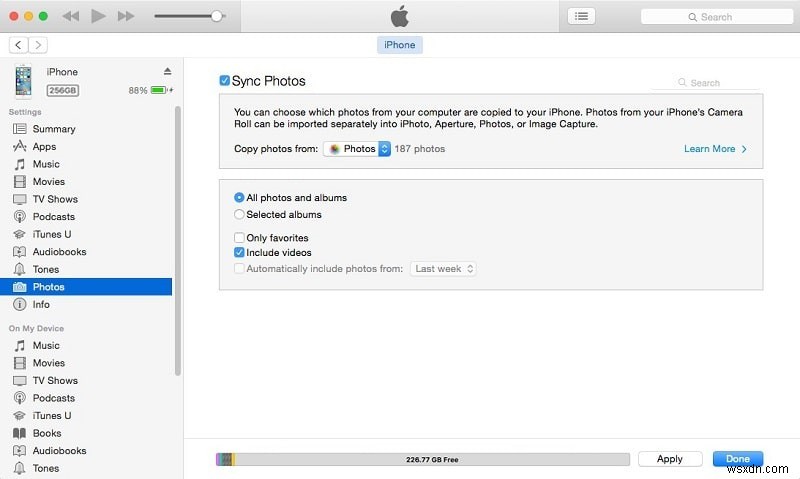
Task: Click the Settings Tones bell icon
Action: (19, 269)
